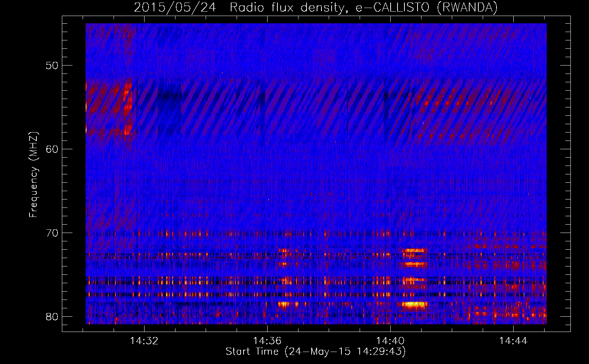The height and width of the screenshot is (364, 589).
Task: Click the 14:36 time tick label
Action: click(x=268, y=341)
